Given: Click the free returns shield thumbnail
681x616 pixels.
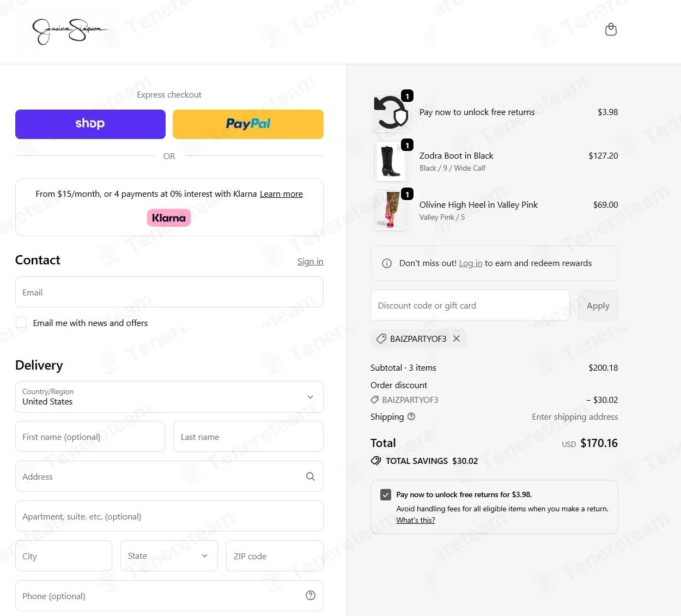Looking at the screenshot, I should point(391,112).
